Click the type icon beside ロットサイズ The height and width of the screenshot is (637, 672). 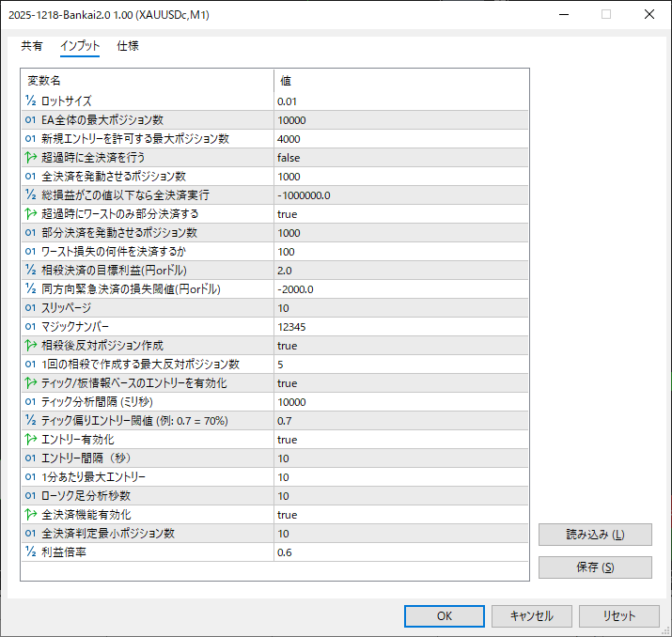[31, 101]
